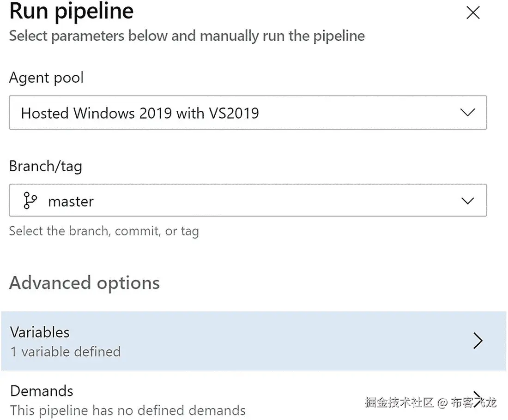
Task: Click the "Select parameters below" subtitle
Action: (187, 36)
